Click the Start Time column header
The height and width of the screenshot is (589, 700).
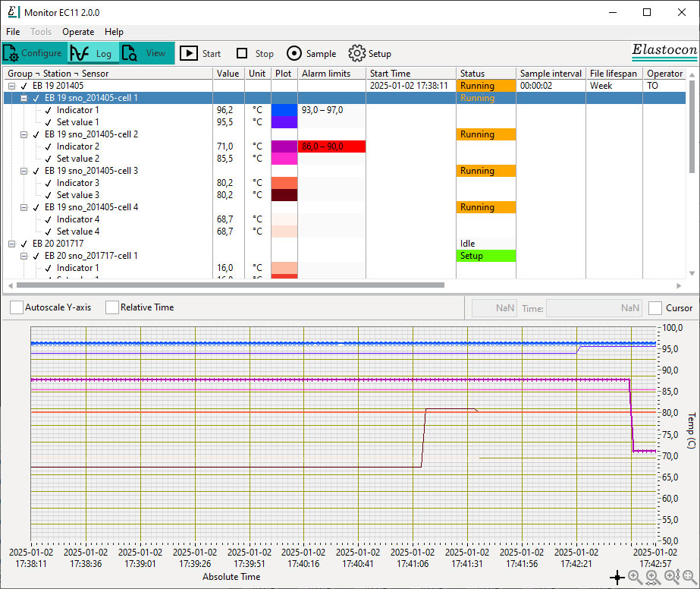pos(411,74)
